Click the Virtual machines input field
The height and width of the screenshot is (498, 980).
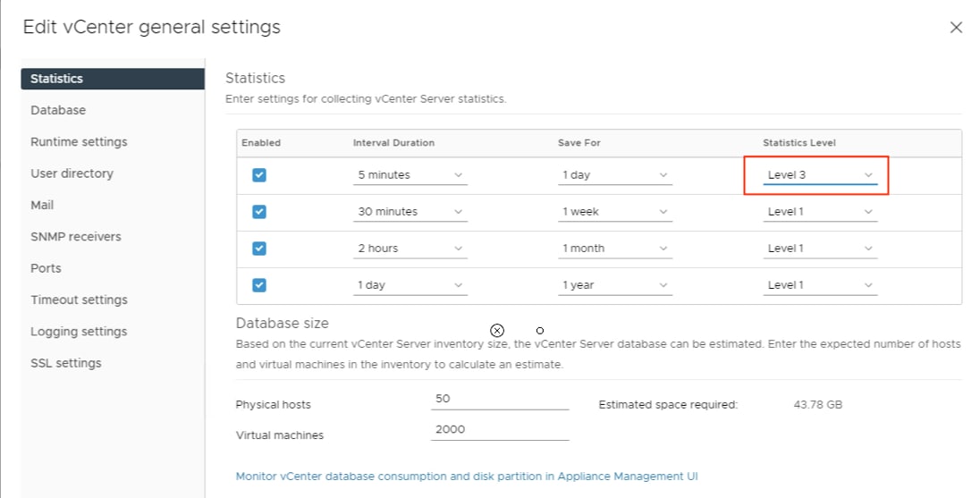(499, 430)
